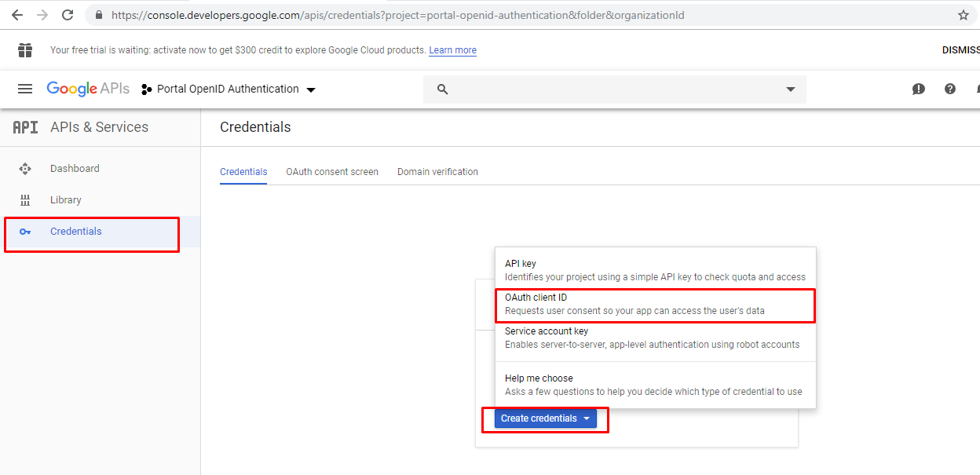The width and height of the screenshot is (980, 475).
Task: Click the API logo in sidebar header
Action: click(x=25, y=127)
